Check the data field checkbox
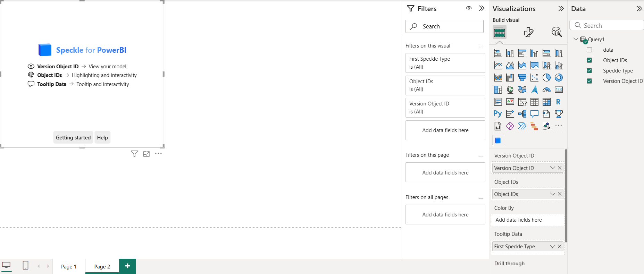 pos(589,50)
